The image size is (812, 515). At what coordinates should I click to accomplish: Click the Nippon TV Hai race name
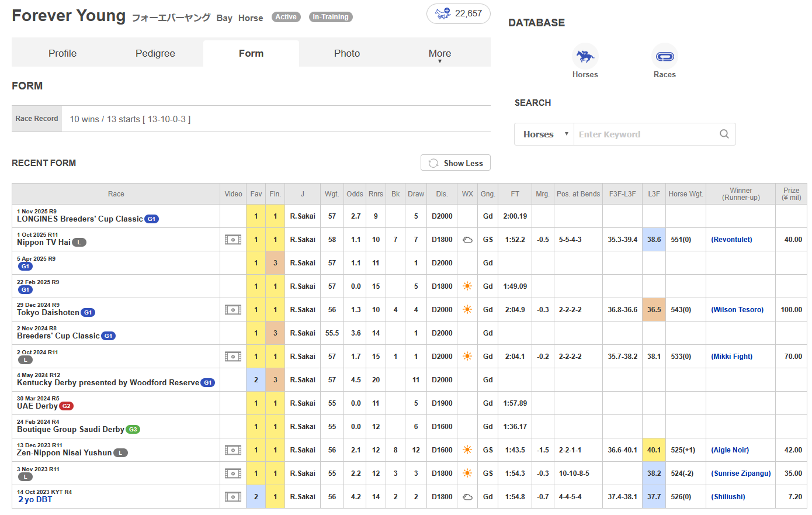click(44, 243)
